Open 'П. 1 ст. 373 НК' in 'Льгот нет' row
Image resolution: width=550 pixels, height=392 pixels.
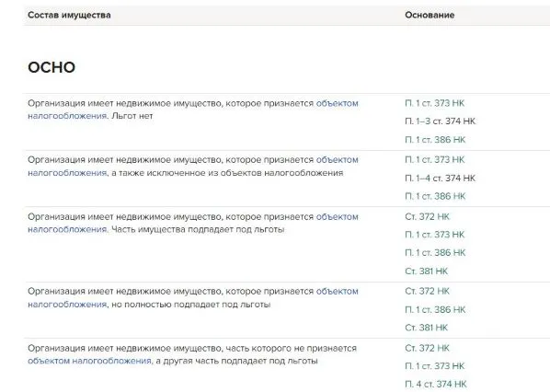pos(434,103)
